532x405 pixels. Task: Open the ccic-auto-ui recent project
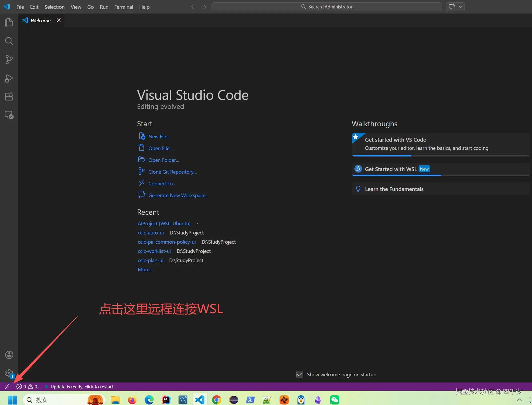pos(151,233)
